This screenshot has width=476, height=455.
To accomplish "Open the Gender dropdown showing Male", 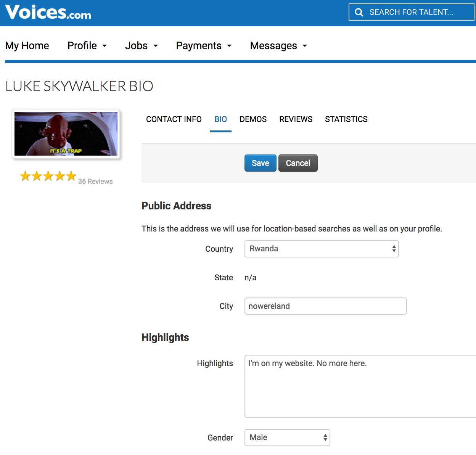I will click(x=287, y=437).
